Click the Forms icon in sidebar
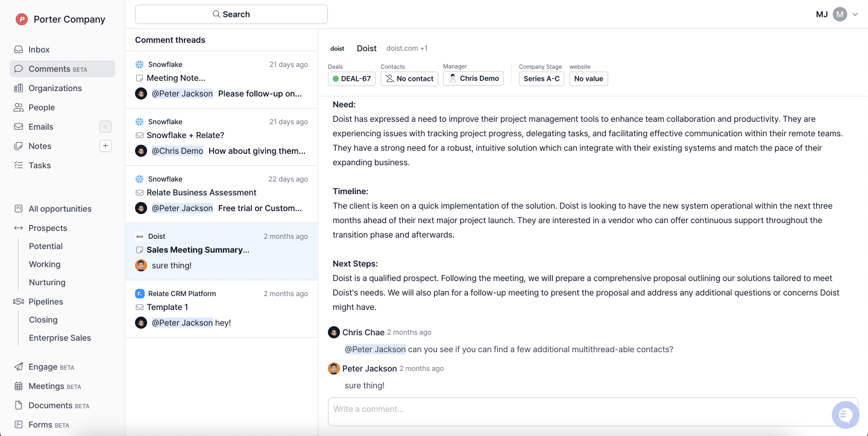The width and height of the screenshot is (868, 436). point(19,425)
